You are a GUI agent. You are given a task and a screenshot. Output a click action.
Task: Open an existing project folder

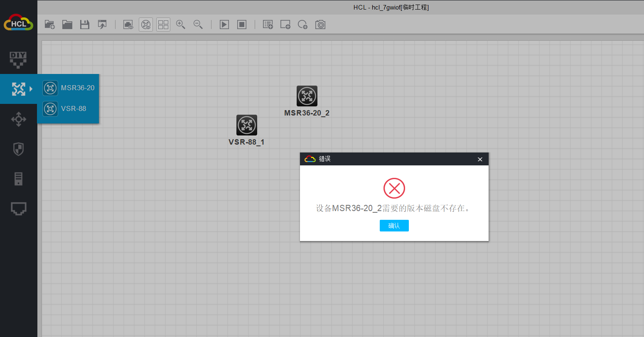(67, 25)
